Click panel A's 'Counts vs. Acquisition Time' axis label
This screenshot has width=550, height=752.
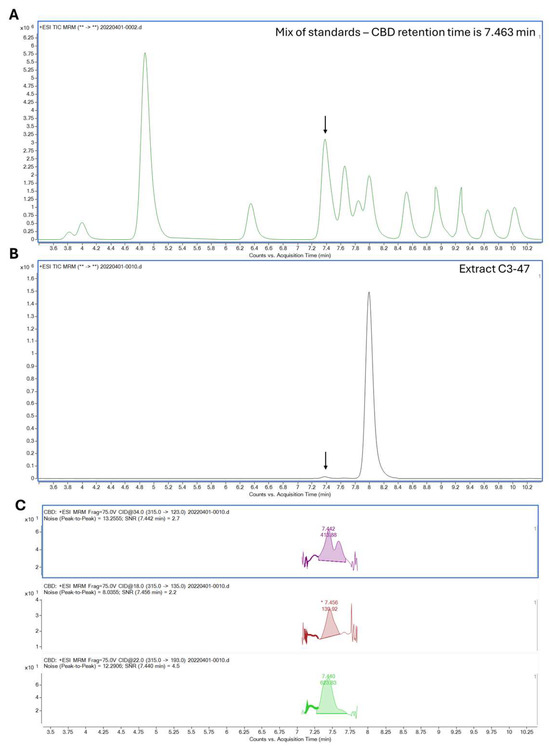(290, 256)
